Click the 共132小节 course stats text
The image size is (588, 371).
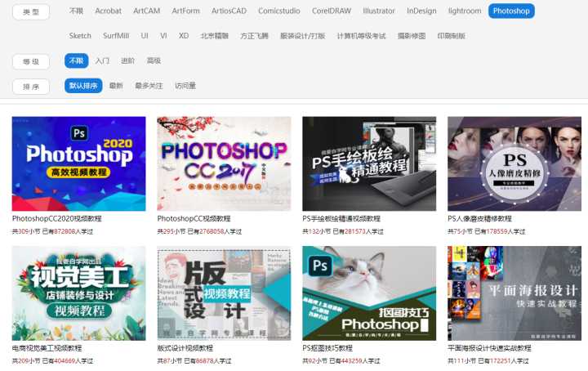point(343,231)
